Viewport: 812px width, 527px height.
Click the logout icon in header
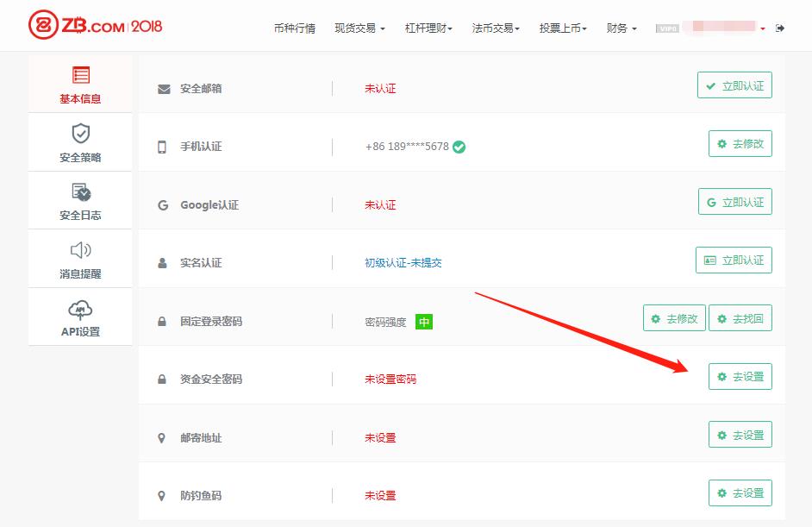[x=780, y=28]
